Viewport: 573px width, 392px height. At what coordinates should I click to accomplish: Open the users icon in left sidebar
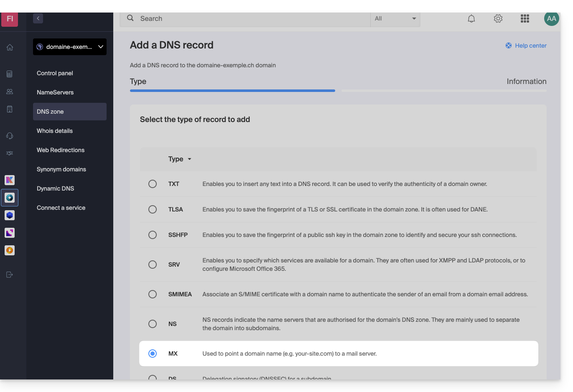(x=10, y=92)
